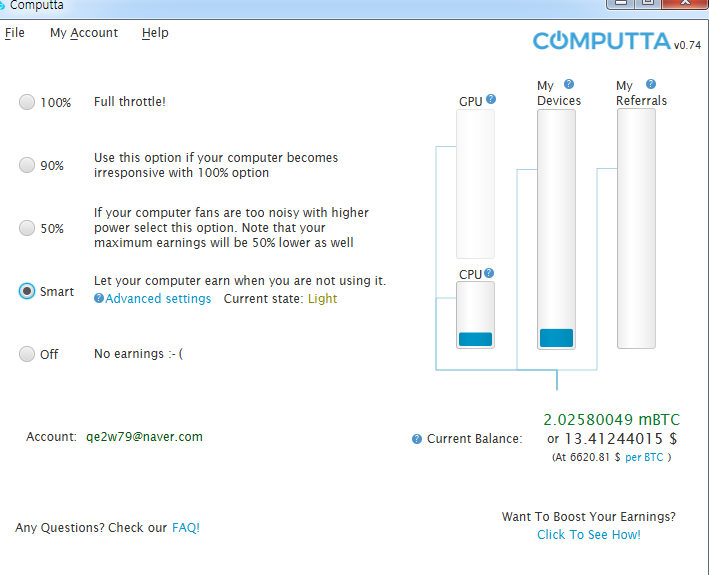Click 'Want To Boost Your Earnings?' text
The width and height of the screenshot is (709, 575).
coord(589,517)
